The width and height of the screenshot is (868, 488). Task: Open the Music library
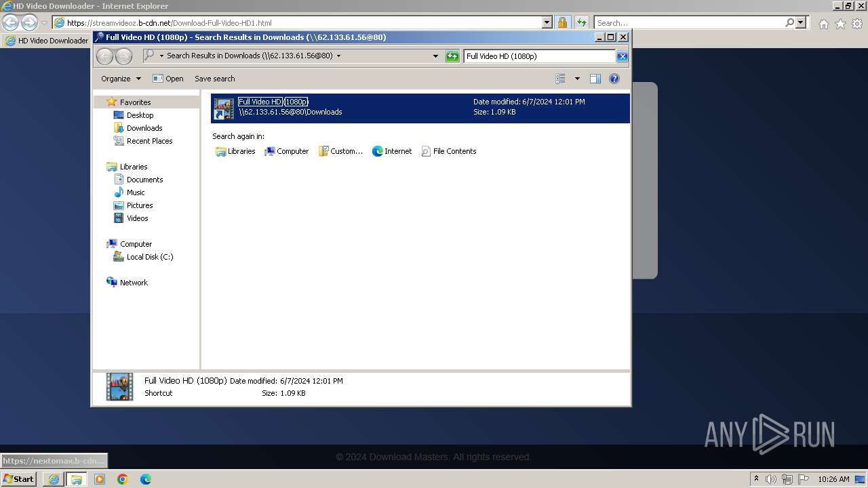point(136,192)
